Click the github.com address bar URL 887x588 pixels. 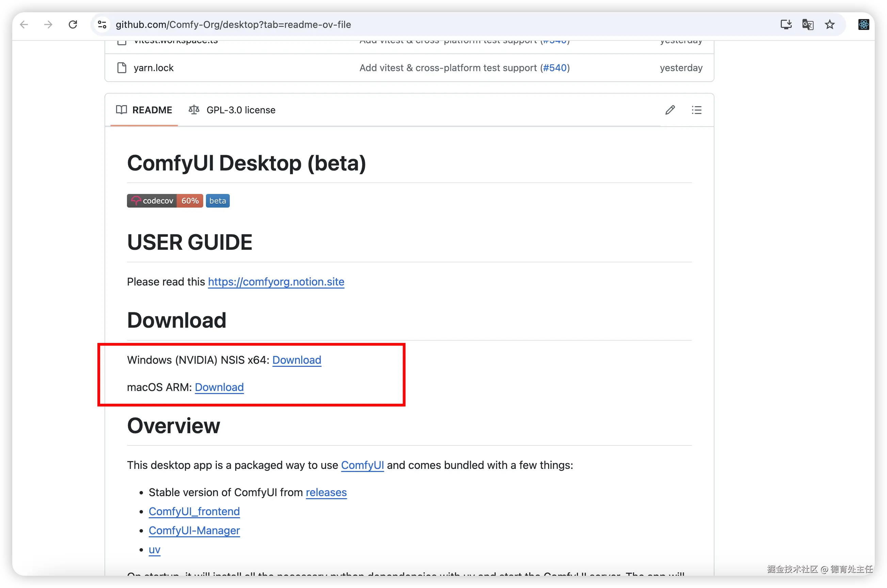click(233, 25)
